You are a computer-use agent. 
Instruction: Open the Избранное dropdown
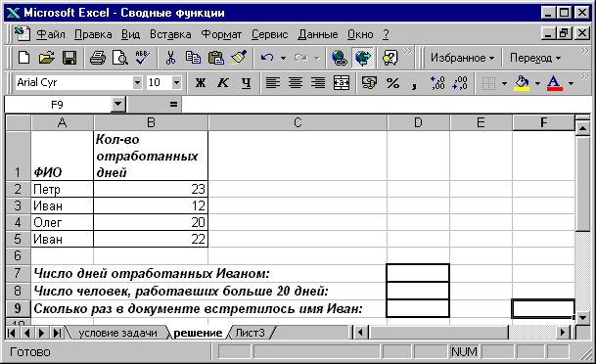(x=462, y=58)
